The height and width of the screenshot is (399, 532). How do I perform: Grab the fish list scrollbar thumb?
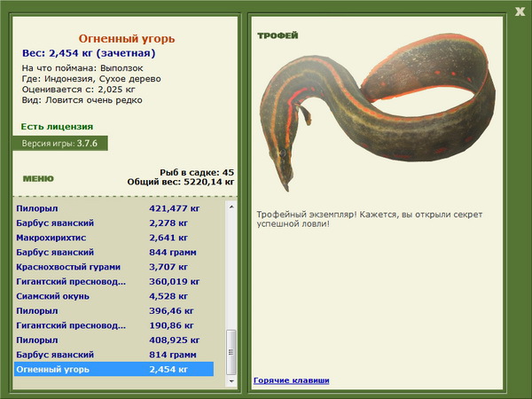coord(231,351)
